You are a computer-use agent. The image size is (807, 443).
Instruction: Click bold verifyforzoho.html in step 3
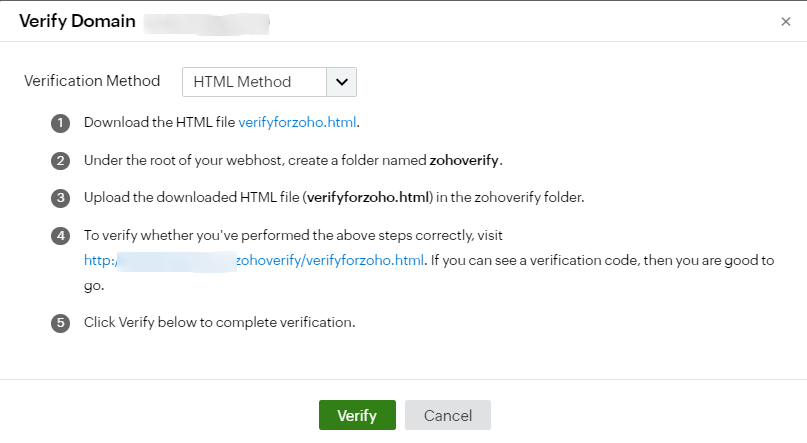point(368,197)
